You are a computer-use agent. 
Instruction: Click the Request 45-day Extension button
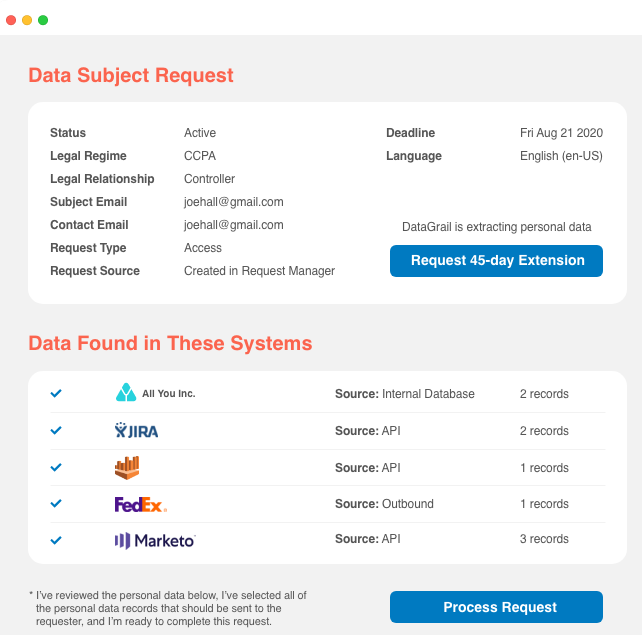[x=496, y=261]
